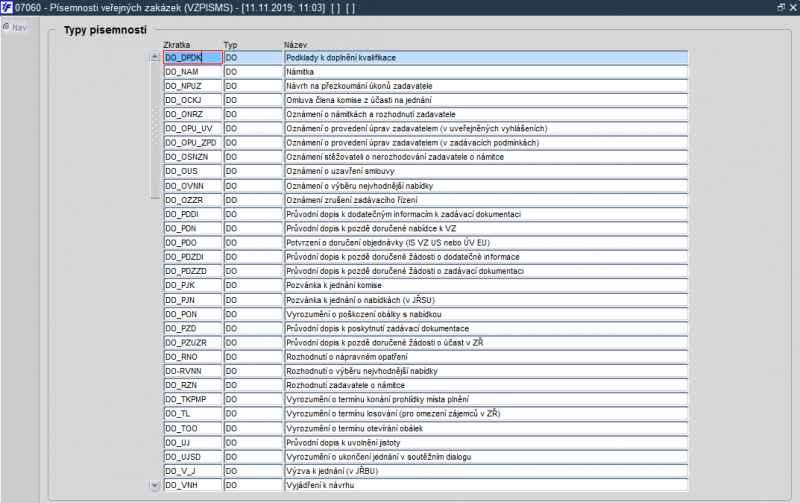Click 'Omluva člena komise z účasti' name
The width and height of the screenshot is (800, 503).
tap(486, 100)
